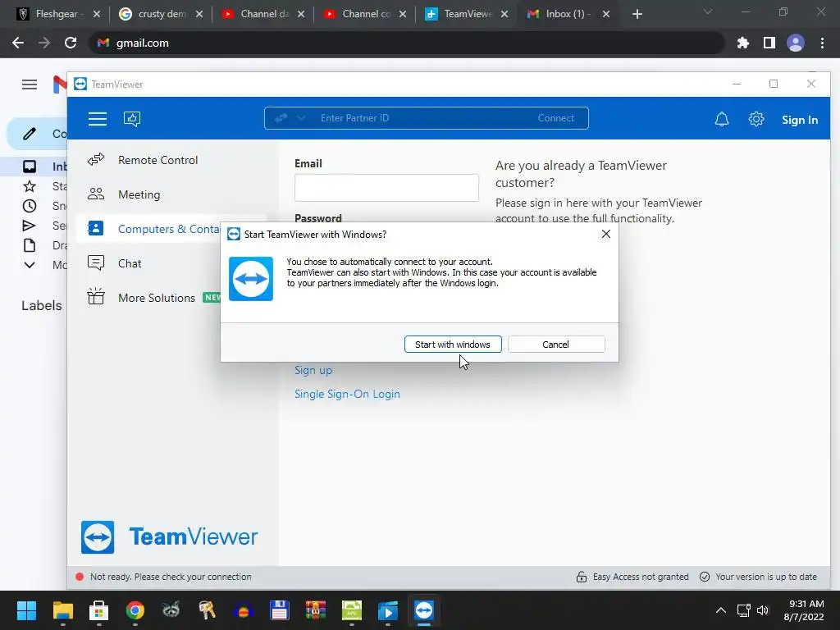Click the Email input field
The width and height of the screenshot is (840, 630).
click(386, 188)
